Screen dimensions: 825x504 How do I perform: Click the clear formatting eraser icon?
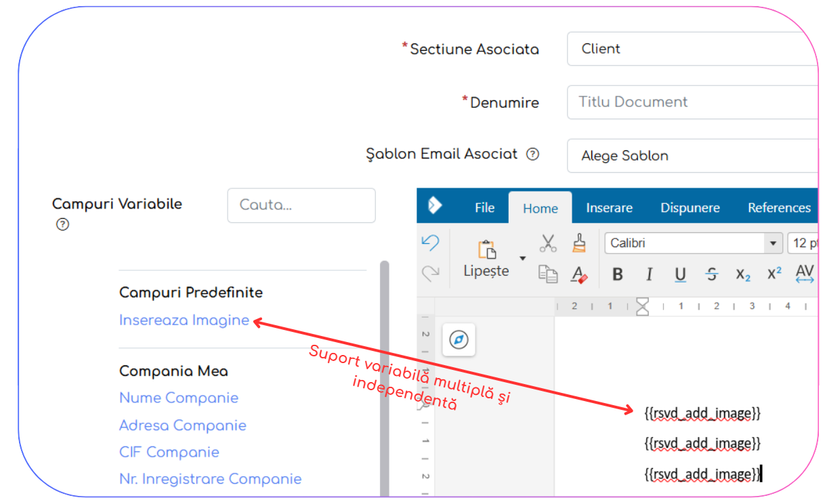(578, 274)
